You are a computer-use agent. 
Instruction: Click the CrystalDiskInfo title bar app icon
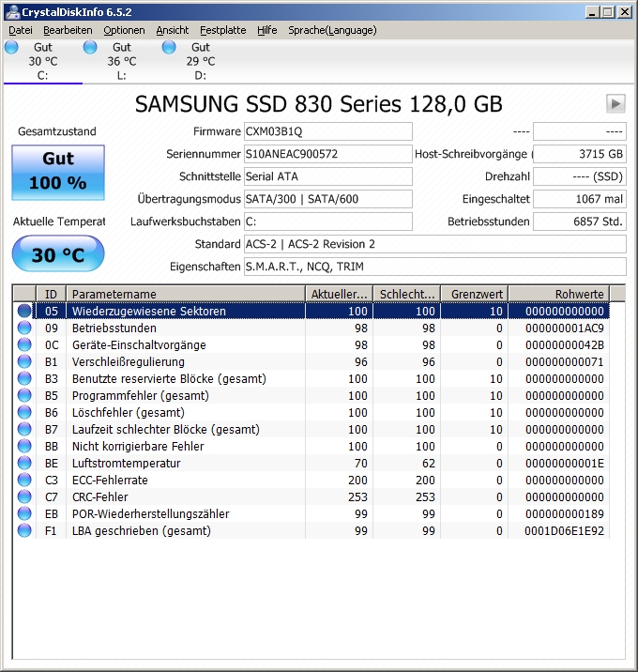click(x=12, y=11)
